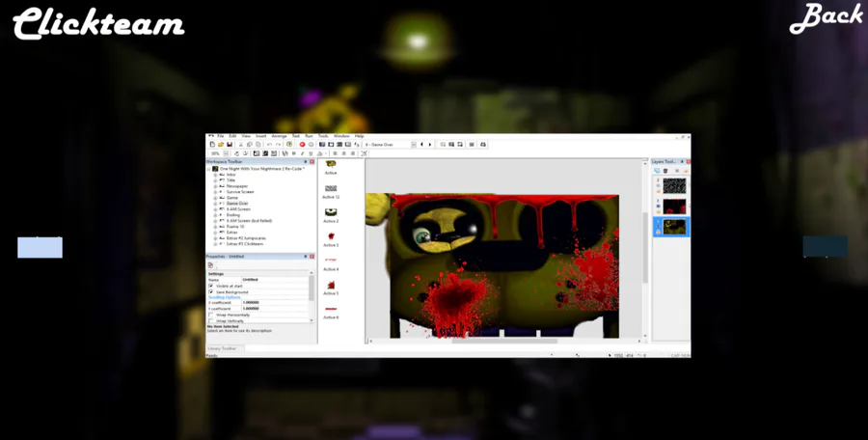The image size is (868, 440).
Task: Click the New file toolbar icon
Action: (212, 144)
